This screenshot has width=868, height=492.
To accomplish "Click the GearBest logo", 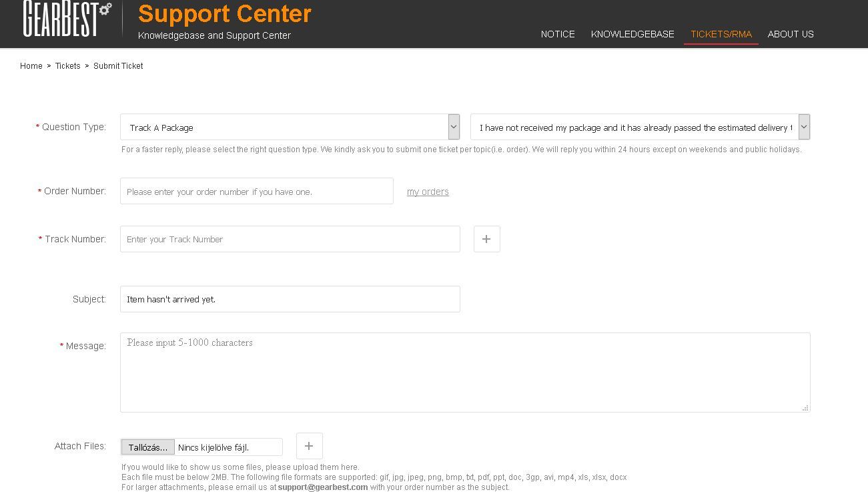I will (67, 19).
